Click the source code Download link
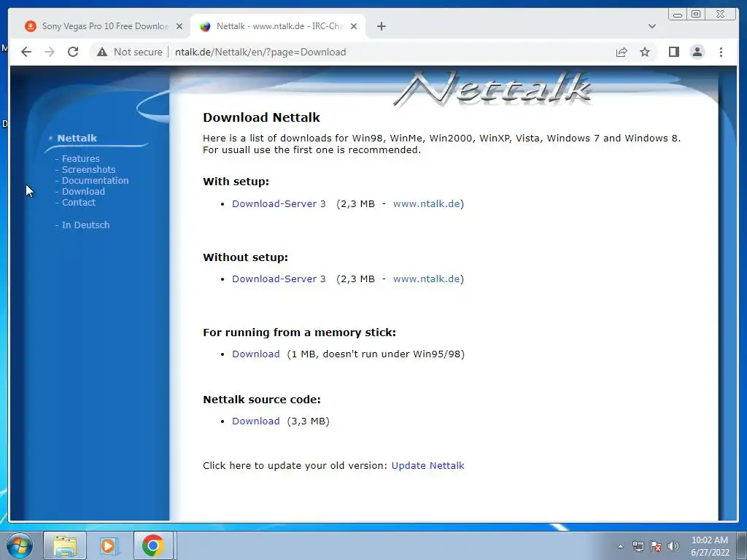747x560 pixels. [x=256, y=421]
